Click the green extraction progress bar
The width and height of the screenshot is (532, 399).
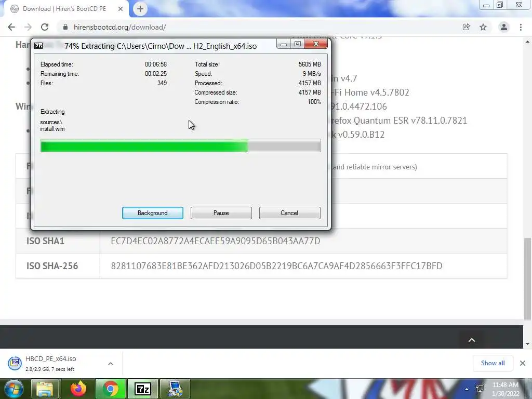coord(180,145)
